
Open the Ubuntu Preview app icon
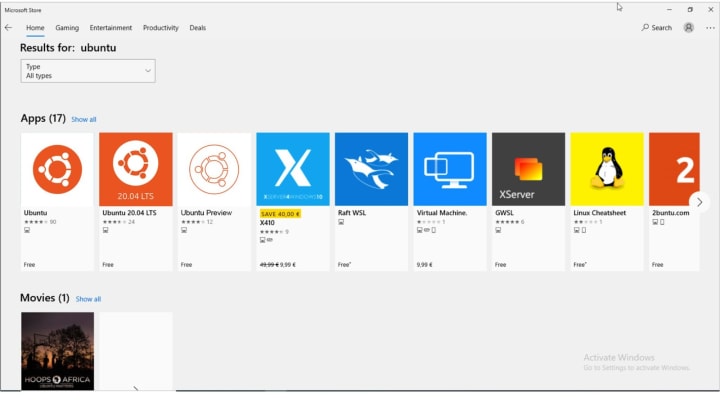pos(214,169)
